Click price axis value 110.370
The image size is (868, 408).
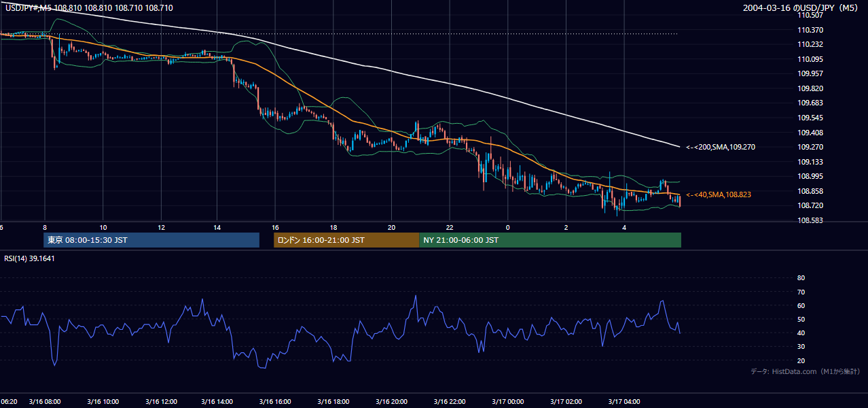pyautogui.click(x=810, y=30)
